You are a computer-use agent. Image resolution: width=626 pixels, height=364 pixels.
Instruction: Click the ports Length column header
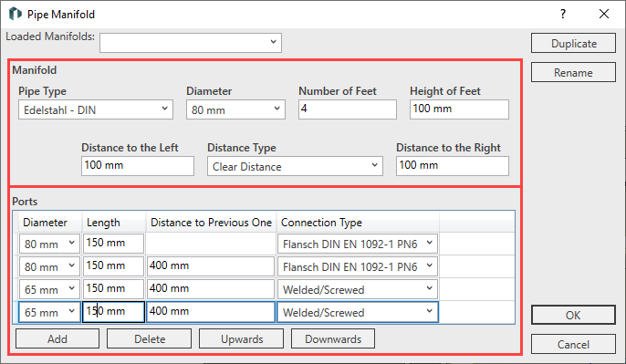tap(114, 222)
